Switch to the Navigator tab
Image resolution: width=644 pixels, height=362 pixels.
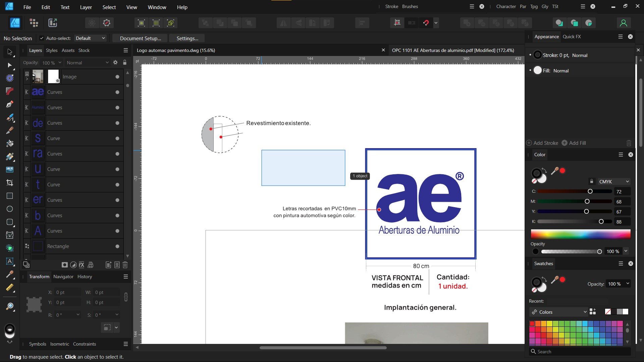coord(63,277)
